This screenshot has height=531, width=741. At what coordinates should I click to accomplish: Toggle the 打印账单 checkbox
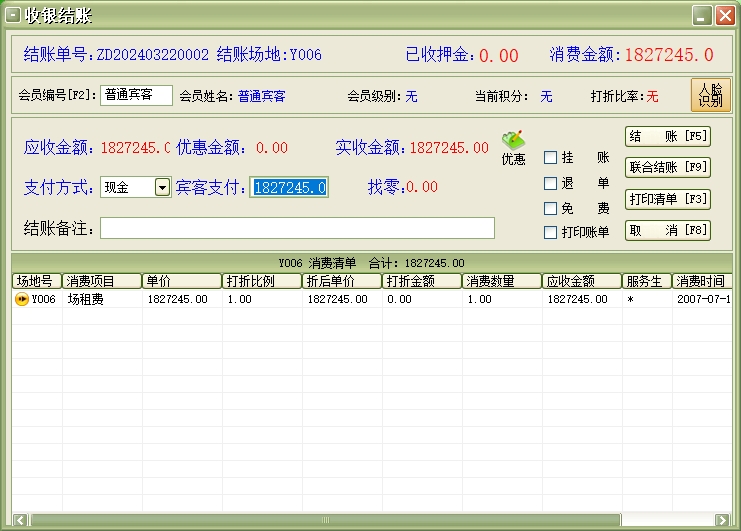click(x=550, y=233)
